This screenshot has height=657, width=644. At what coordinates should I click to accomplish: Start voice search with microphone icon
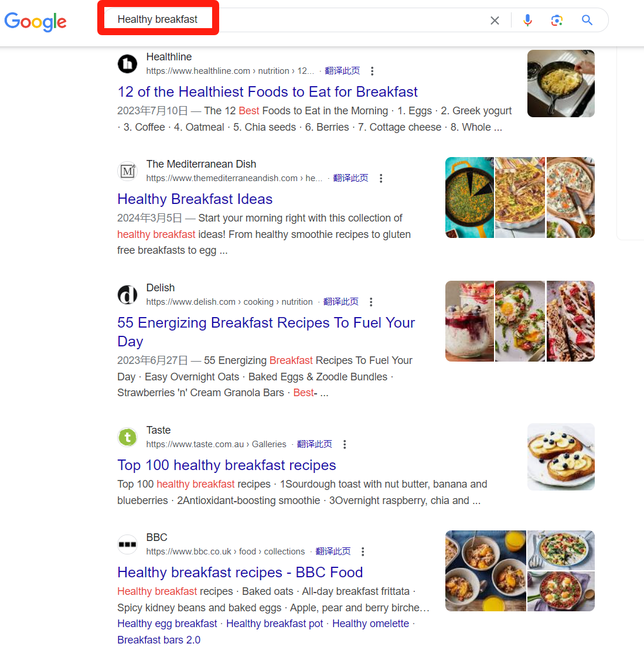click(527, 20)
